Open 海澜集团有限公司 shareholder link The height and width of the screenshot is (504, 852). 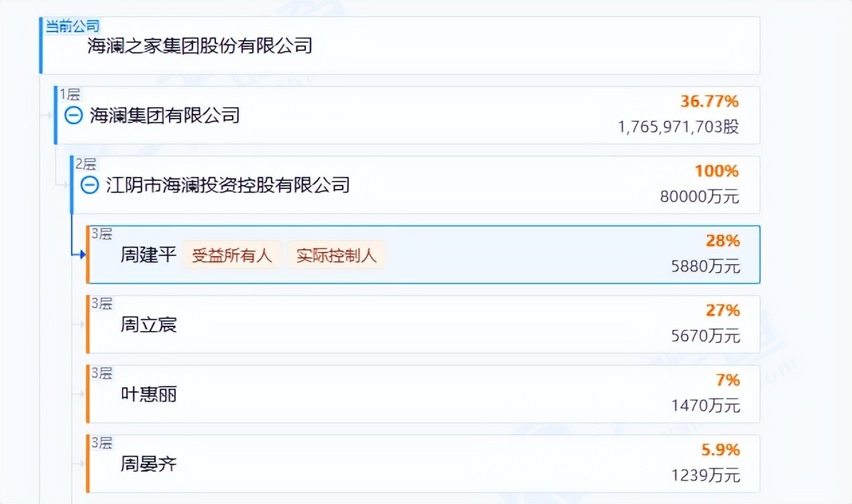[x=165, y=115]
